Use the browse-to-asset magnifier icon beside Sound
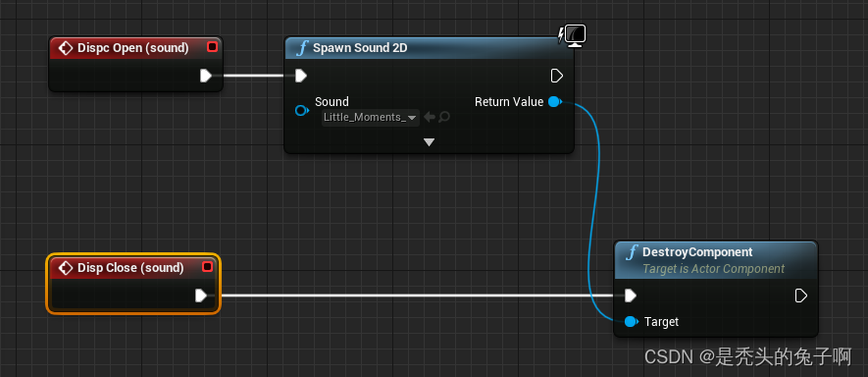868x377 pixels. pyautogui.click(x=444, y=117)
